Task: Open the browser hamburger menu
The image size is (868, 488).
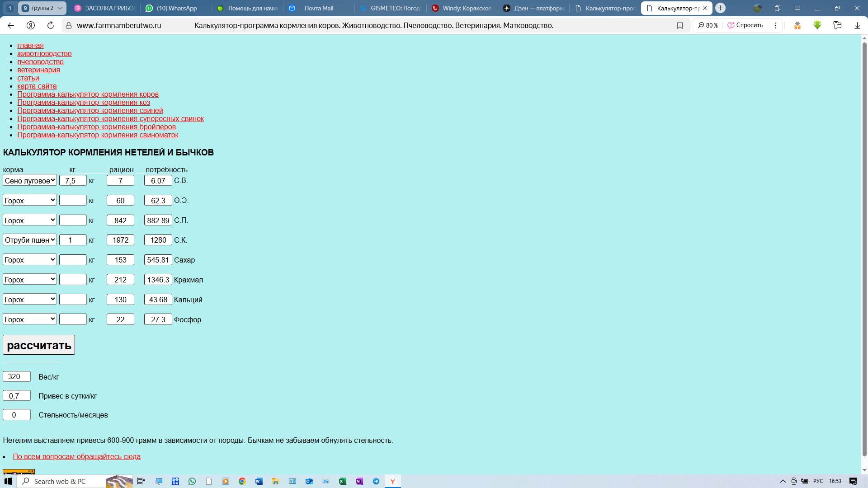Action: [797, 8]
